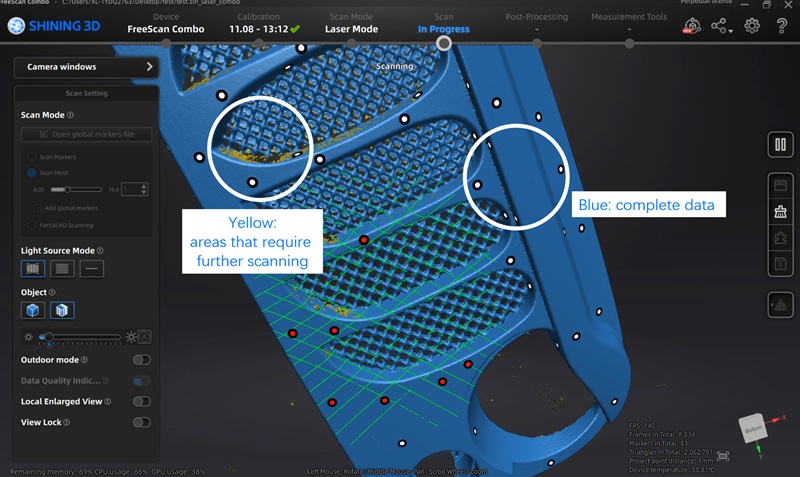Select Scan Markers radio button
The height and width of the screenshot is (477, 800).
32,157
